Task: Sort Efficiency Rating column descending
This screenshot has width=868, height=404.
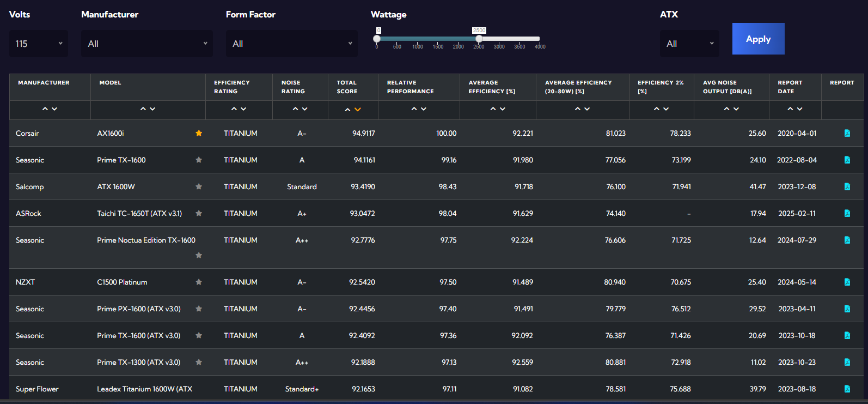Action: pyautogui.click(x=243, y=109)
